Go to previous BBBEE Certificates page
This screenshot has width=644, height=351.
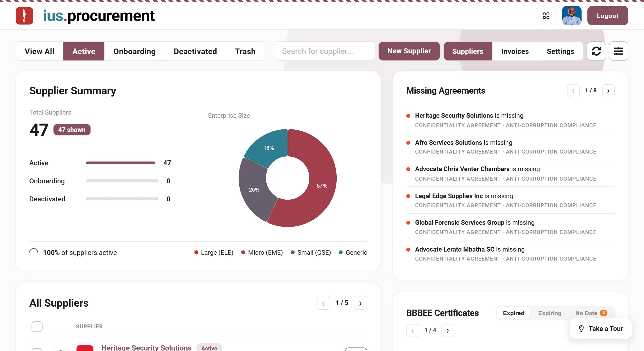(413, 331)
